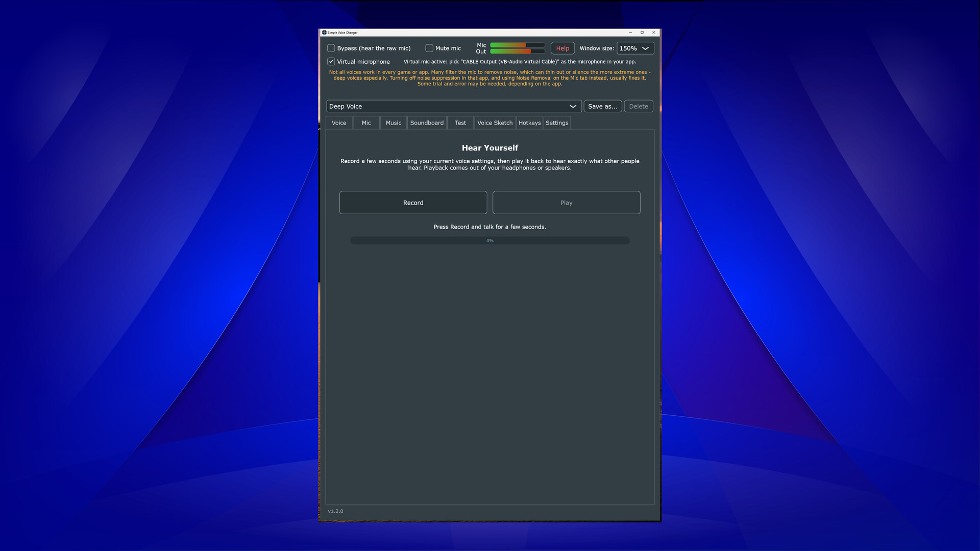Open the Help button
The width and height of the screenshot is (980, 551).
562,48
